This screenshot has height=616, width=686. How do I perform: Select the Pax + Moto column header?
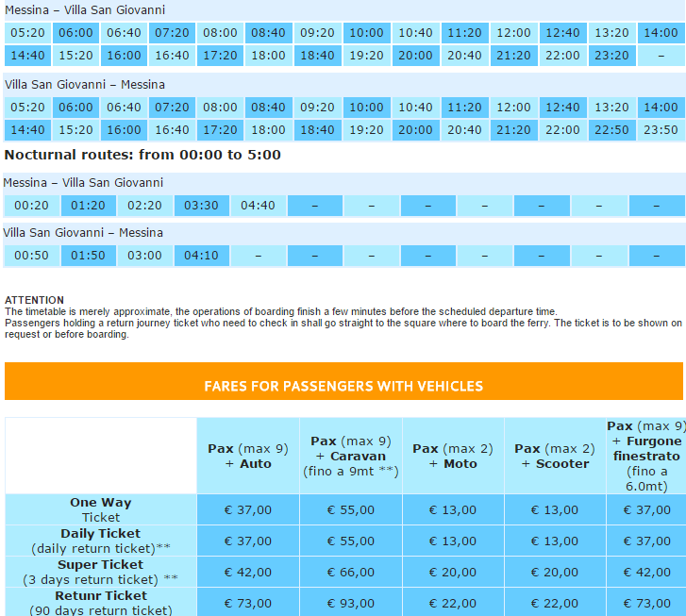pos(453,457)
